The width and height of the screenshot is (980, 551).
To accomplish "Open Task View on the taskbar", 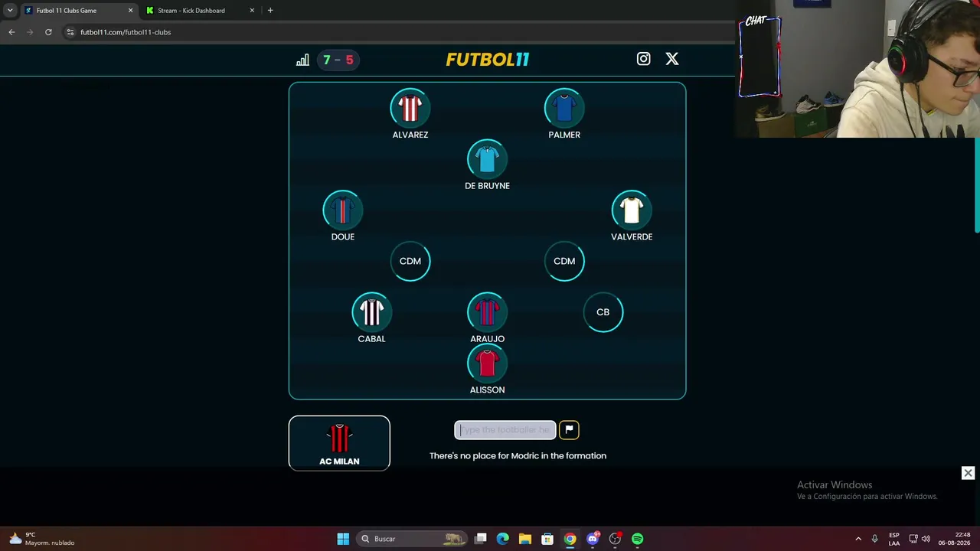I will [x=480, y=539].
